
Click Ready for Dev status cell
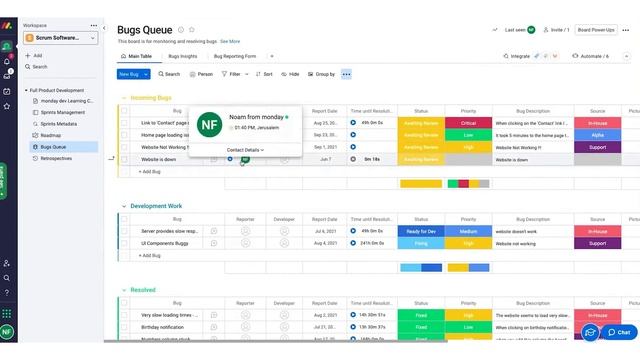(x=421, y=231)
